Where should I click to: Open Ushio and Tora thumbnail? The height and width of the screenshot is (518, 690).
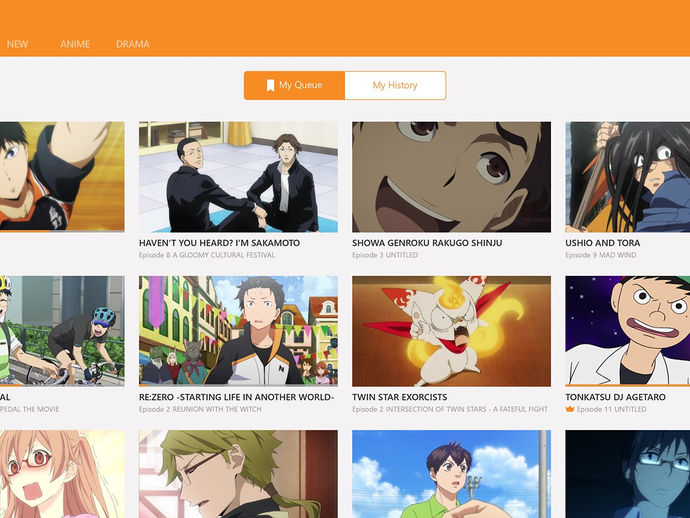point(628,177)
